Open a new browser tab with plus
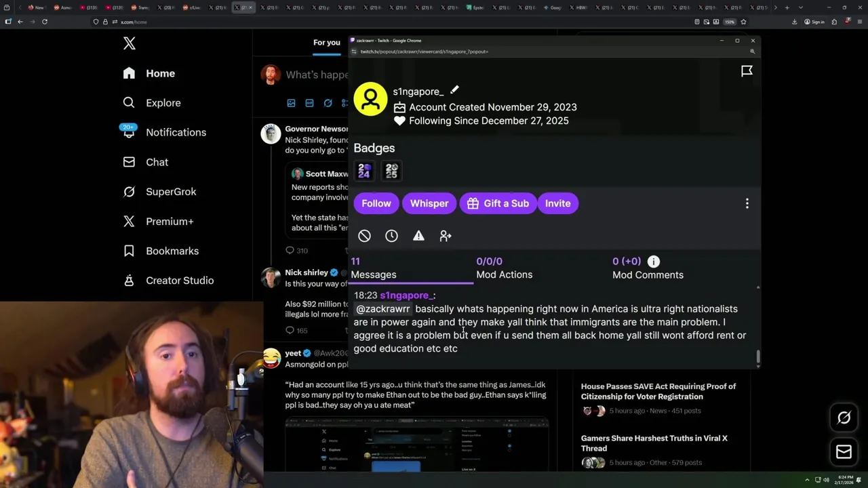Screen dimensions: 868x488 [x=787, y=7]
